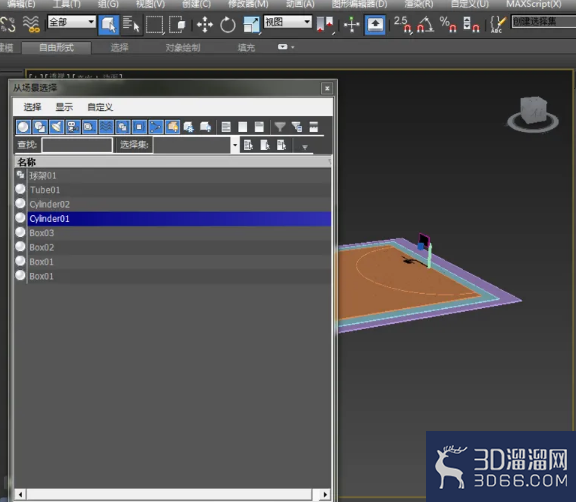The height and width of the screenshot is (502, 576).
Task: Open the 工具(T) menu
Action: coord(66,4)
